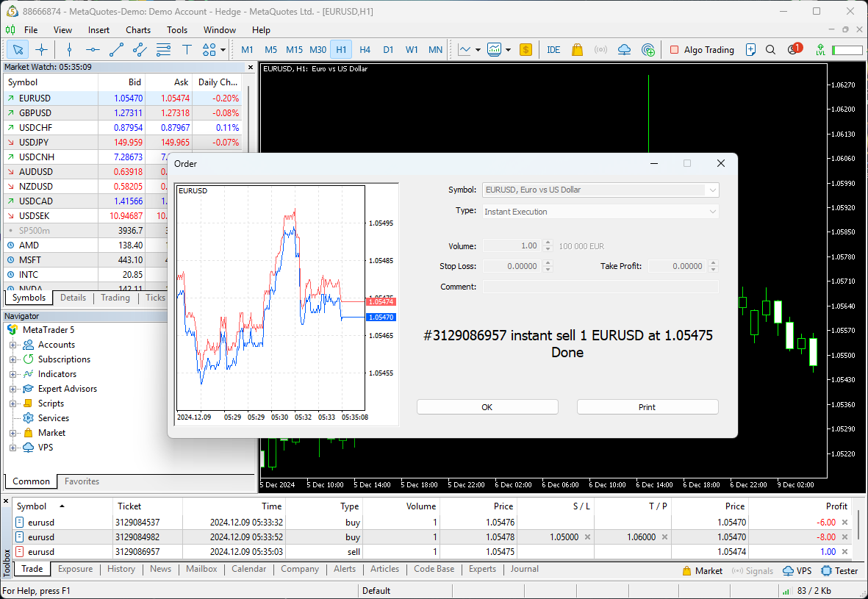This screenshot has width=868, height=599.
Task: Open the IDE MetaEditor
Action: tap(553, 50)
